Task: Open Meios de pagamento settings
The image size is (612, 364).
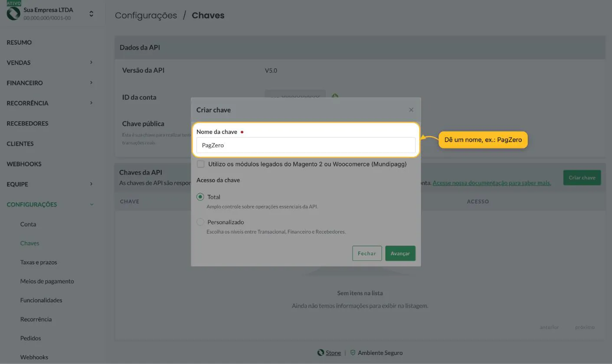Action: (47, 282)
